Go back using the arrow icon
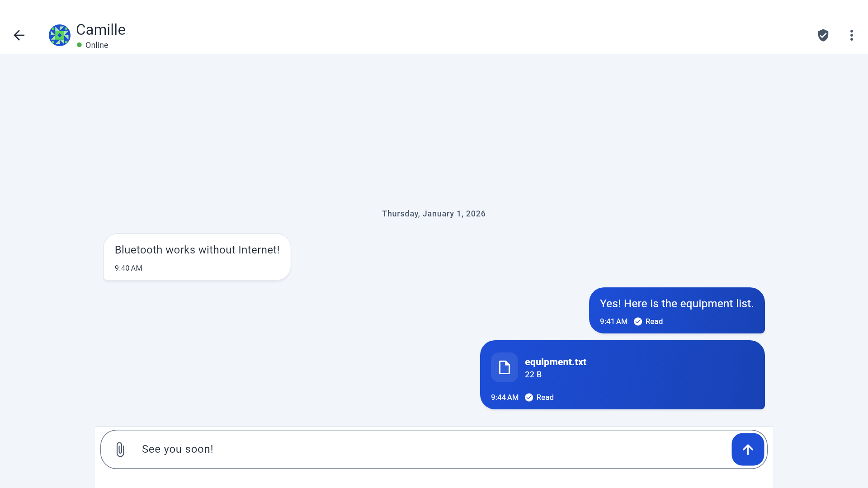This screenshot has height=488, width=868. click(19, 35)
